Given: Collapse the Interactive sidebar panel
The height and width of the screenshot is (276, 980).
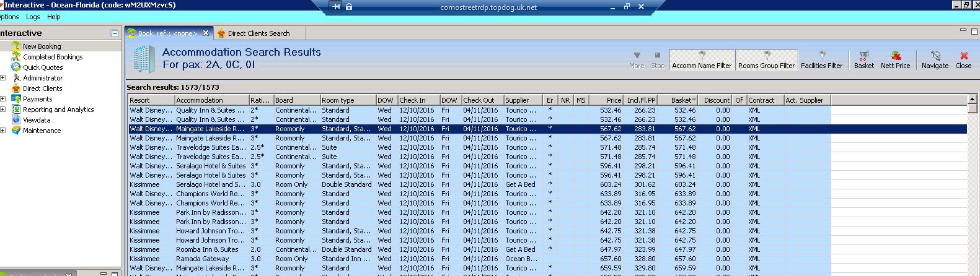Looking at the screenshot, I should pos(114,33).
